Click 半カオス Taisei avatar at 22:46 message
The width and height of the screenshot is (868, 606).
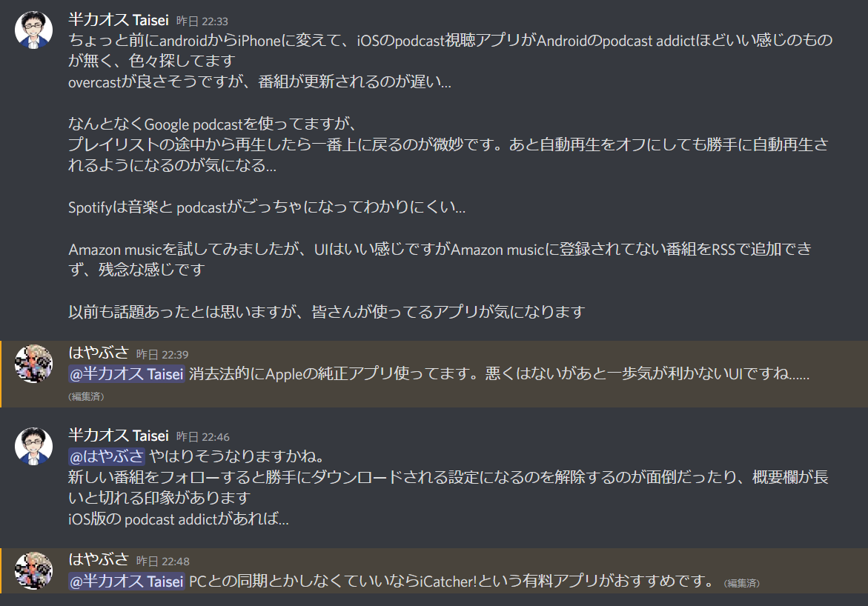point(33,446)
